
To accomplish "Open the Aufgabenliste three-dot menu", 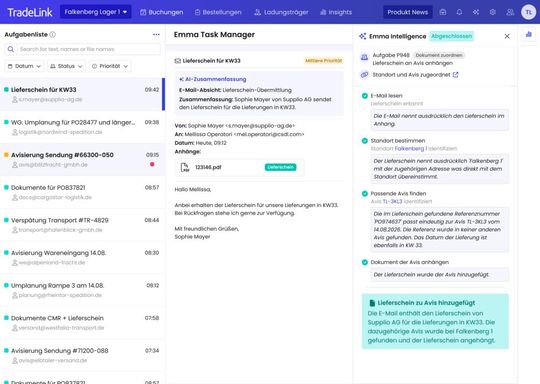I will [156, 34].
